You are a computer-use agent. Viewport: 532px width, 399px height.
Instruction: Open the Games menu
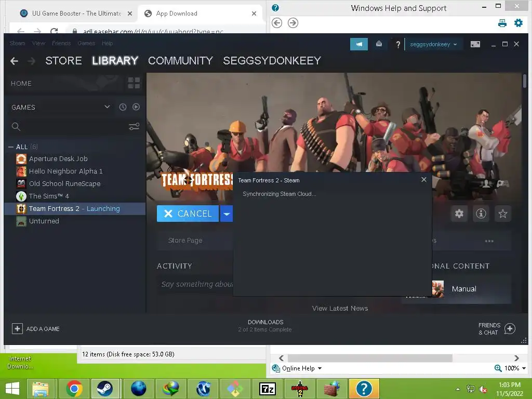[86, 43]
